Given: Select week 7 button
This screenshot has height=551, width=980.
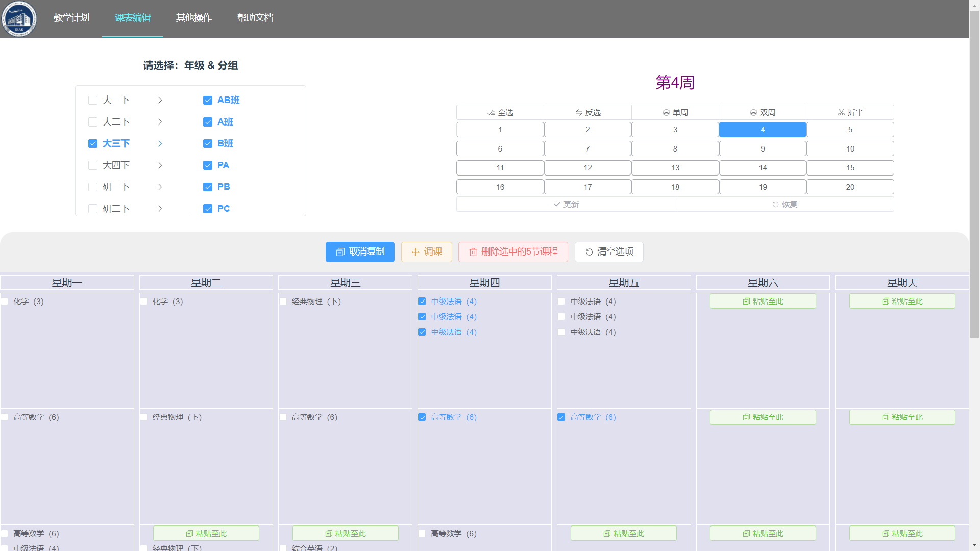Looking at the screenshot, I should coord(587,149).
